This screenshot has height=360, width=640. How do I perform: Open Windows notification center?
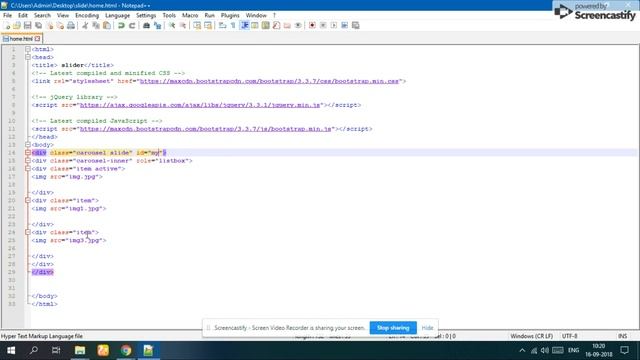624,350
